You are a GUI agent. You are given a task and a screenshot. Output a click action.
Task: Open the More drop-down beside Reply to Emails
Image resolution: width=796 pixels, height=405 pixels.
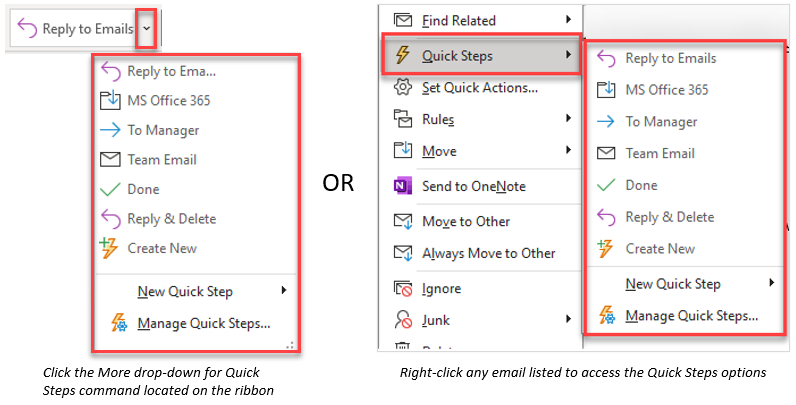pyautogui.click(x=146, y=29)
